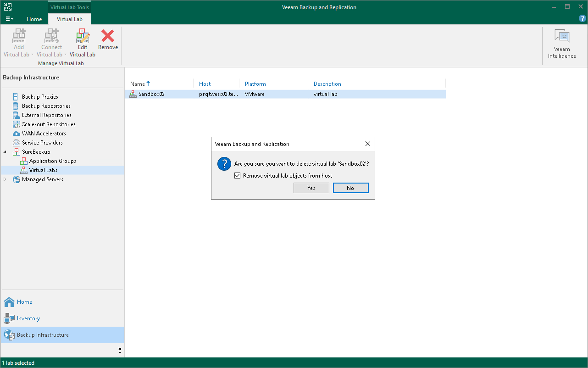Expand the Managed Servers tree node
Screen dimensions: 588x368
tap(4, 179)
